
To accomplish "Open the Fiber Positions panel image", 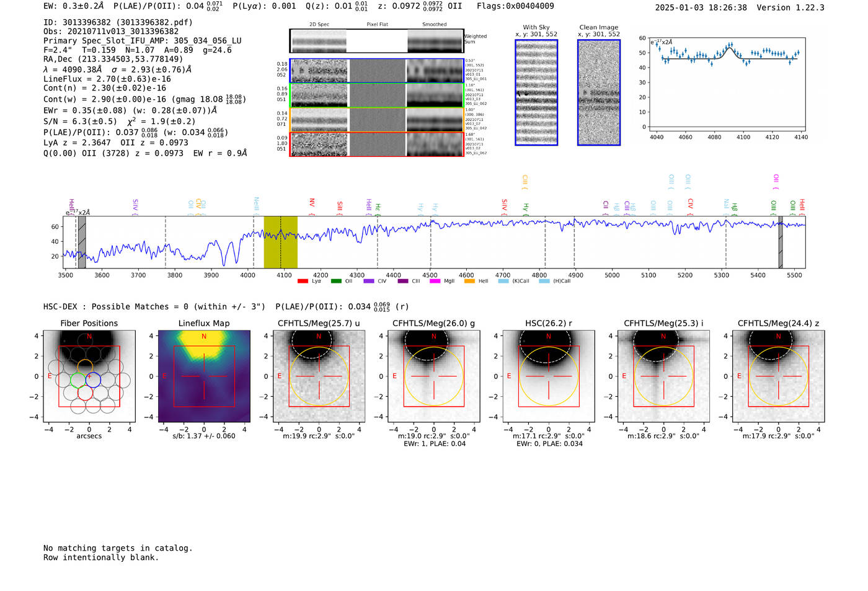I will click(89, 376).
